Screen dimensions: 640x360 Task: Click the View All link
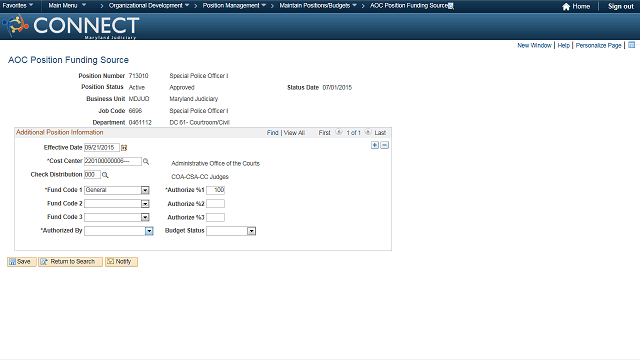294,133
